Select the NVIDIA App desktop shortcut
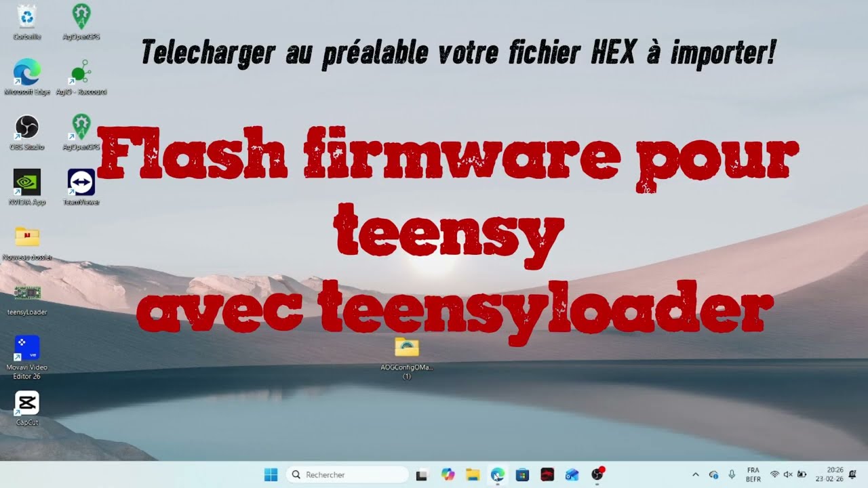The width and height of the screenshot is (868, 488). click(27, 187)
